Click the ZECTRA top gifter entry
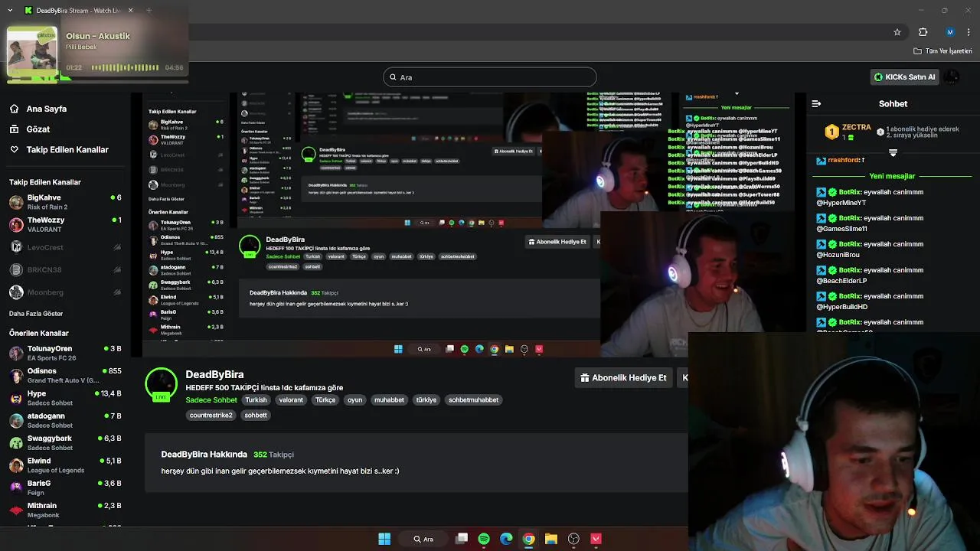 (848, 132)
